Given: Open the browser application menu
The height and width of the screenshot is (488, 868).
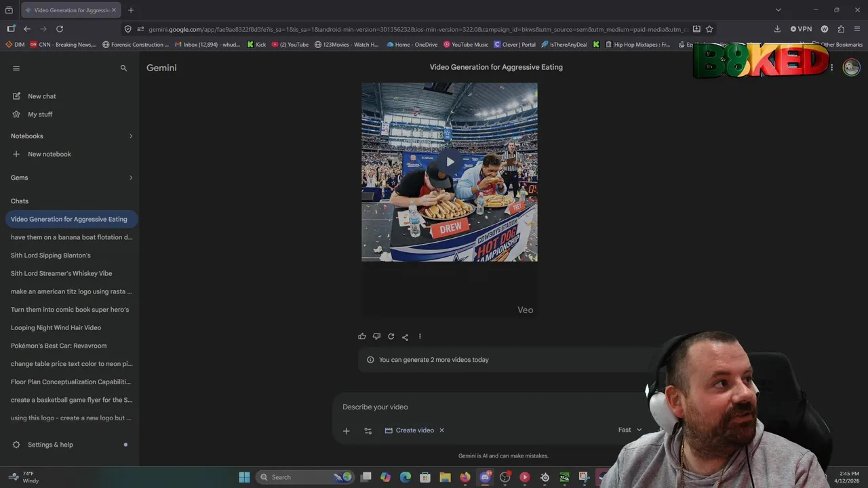Looking at the screenshot, I should (x=857, y=29).
